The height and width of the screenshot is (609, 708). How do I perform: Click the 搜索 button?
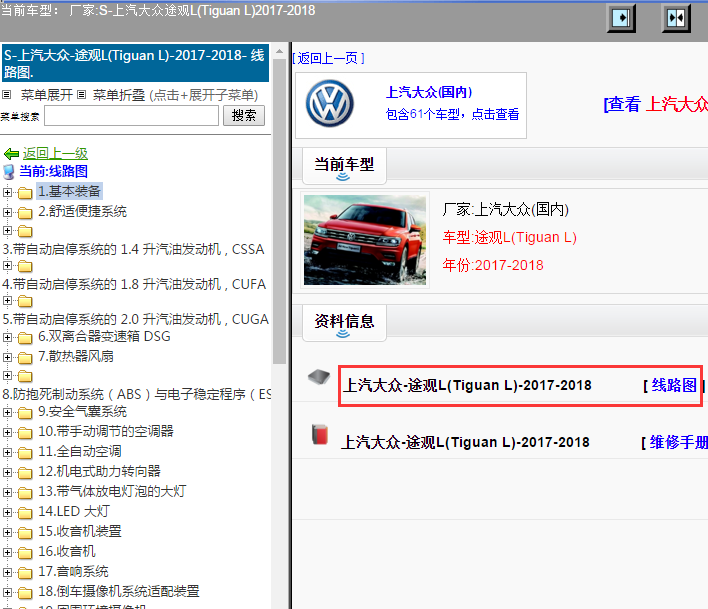tap(244, 116)
